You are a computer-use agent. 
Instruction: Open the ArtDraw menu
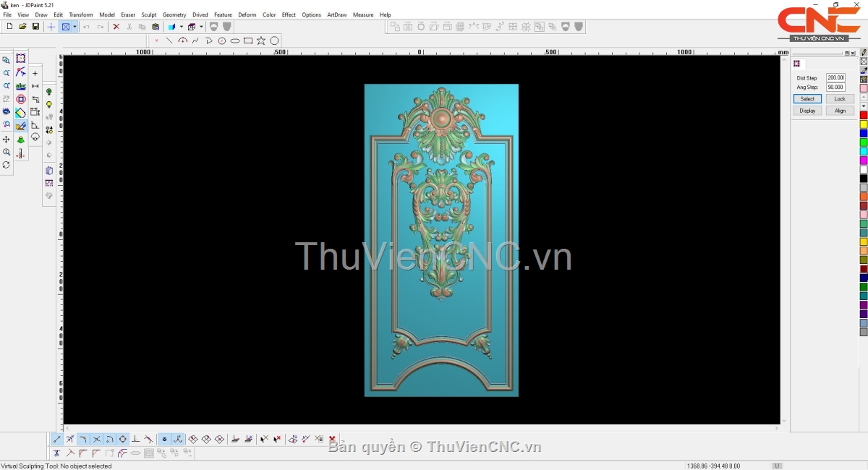(x=336, y=14)
